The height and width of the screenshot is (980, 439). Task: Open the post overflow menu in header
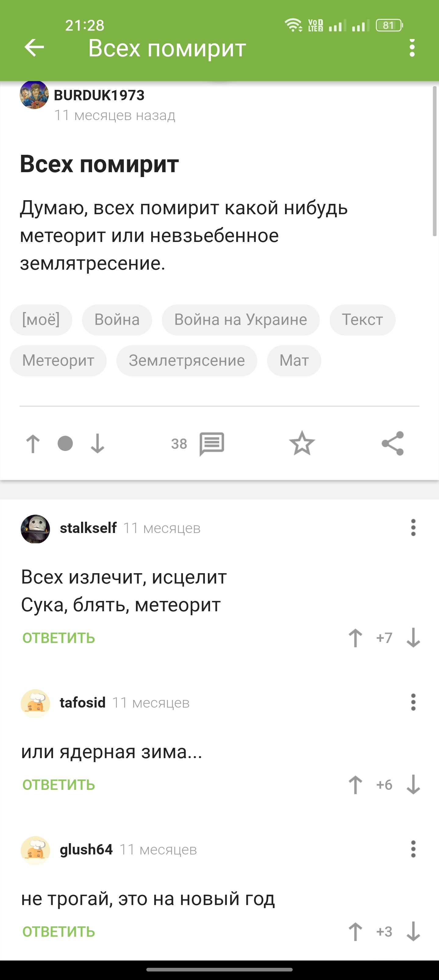click(412, 48)
